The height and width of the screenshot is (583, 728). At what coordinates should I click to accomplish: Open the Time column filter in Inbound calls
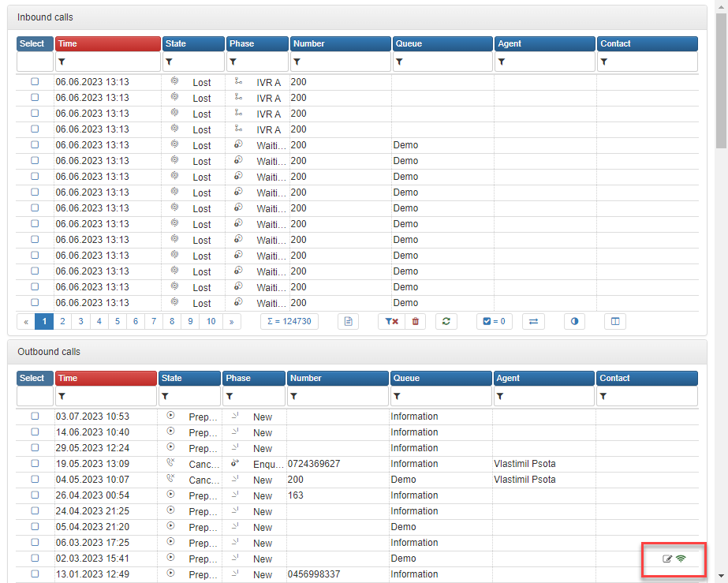62,62
